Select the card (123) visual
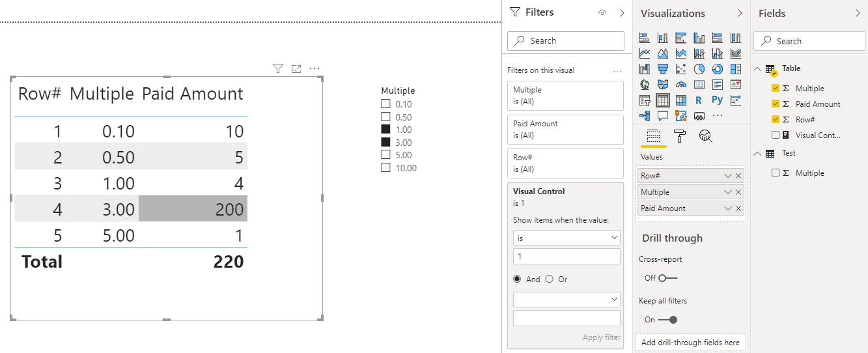868x353 pixels. coord(699,85)
